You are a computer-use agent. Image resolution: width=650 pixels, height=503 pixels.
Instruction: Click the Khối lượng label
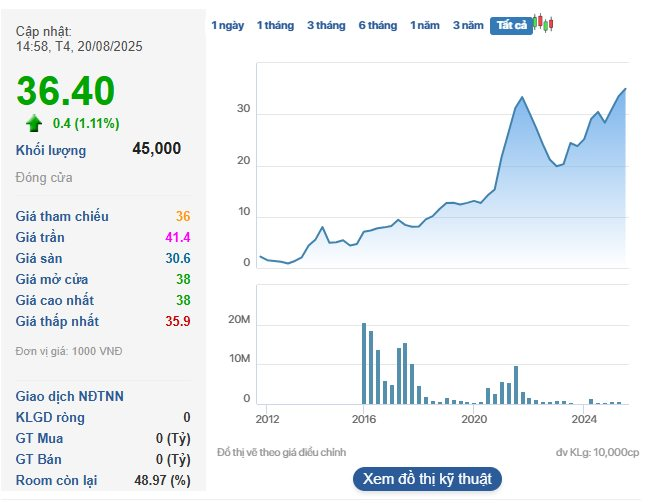coord(51,150)
